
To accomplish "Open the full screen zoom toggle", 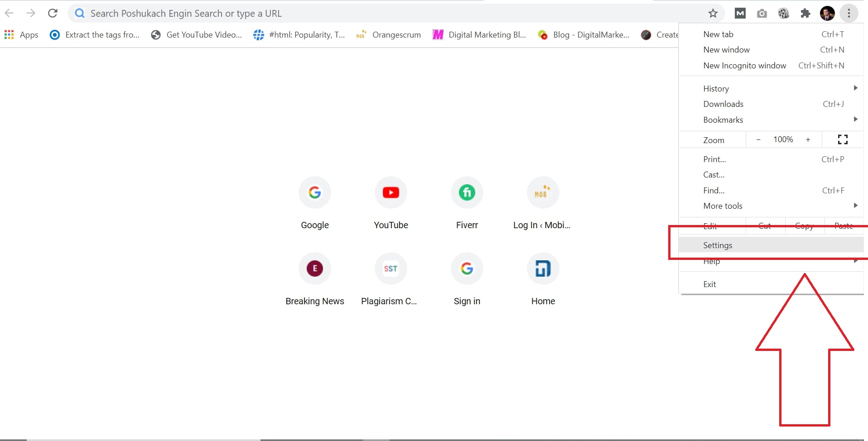I will click(842, 139).
